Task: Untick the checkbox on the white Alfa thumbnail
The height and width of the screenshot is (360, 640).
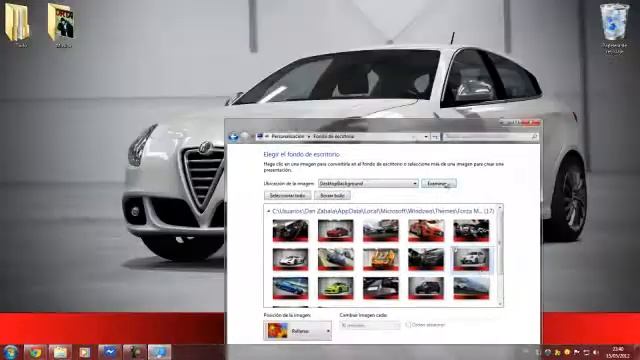Action: click(455, 250)
